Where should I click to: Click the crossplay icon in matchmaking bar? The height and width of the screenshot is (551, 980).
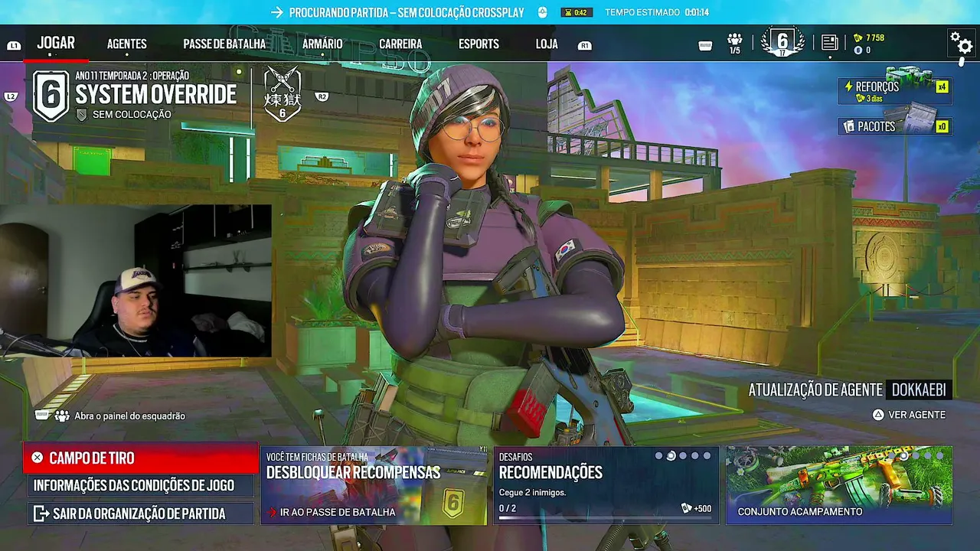tap(542, 12)
